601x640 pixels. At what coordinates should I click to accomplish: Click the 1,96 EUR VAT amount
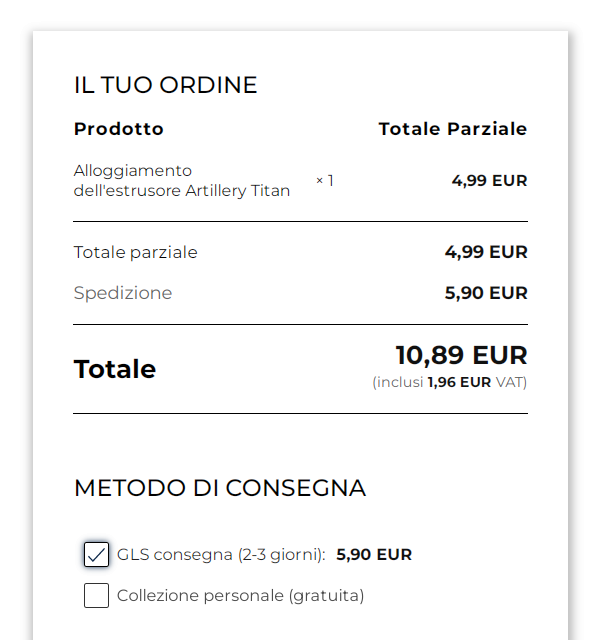tap(459, 382)
